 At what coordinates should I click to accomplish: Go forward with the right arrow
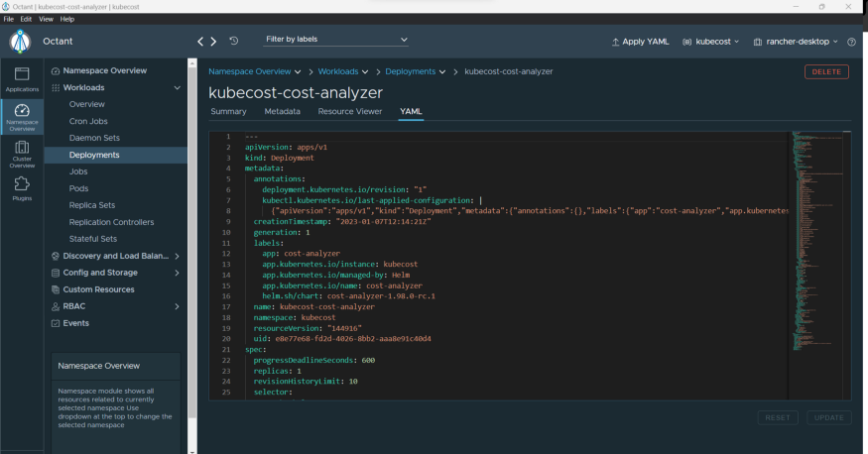(x=213, y=42)
